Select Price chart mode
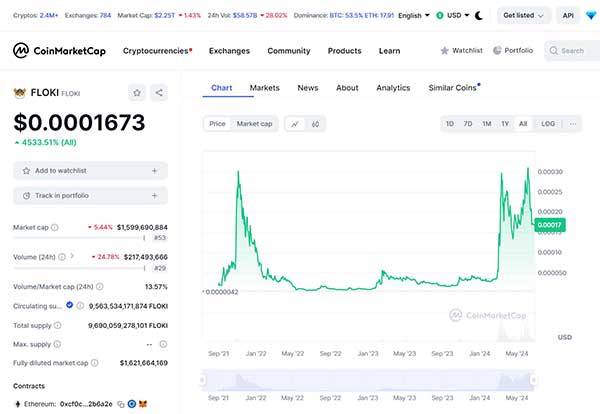The width and height of the screenshot is (600, 414). pos(217,124)
